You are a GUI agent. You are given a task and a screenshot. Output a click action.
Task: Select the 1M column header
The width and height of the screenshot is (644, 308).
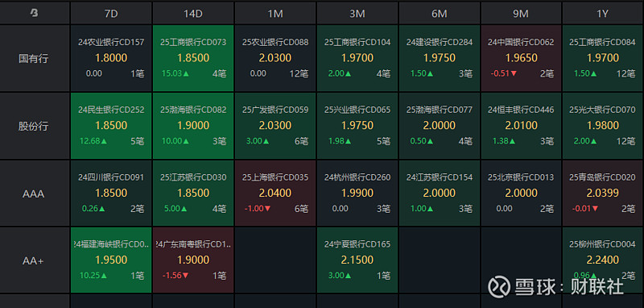[275, 13]
